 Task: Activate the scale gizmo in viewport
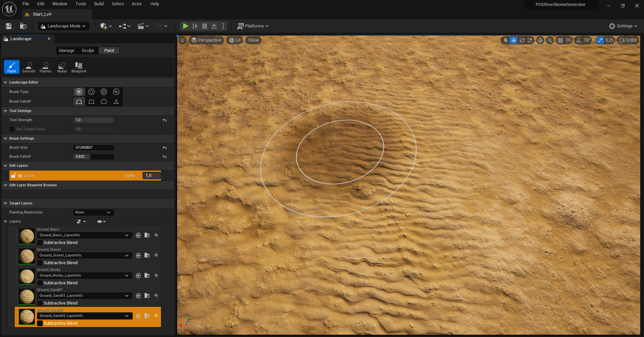(x=529, y=40)
